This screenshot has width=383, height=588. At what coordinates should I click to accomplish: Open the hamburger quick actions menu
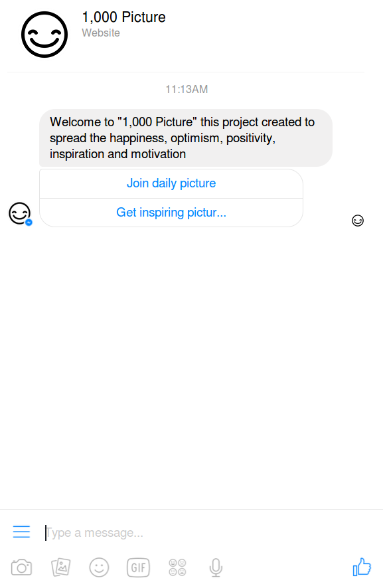pyautogui.click(x=21, y=532)
